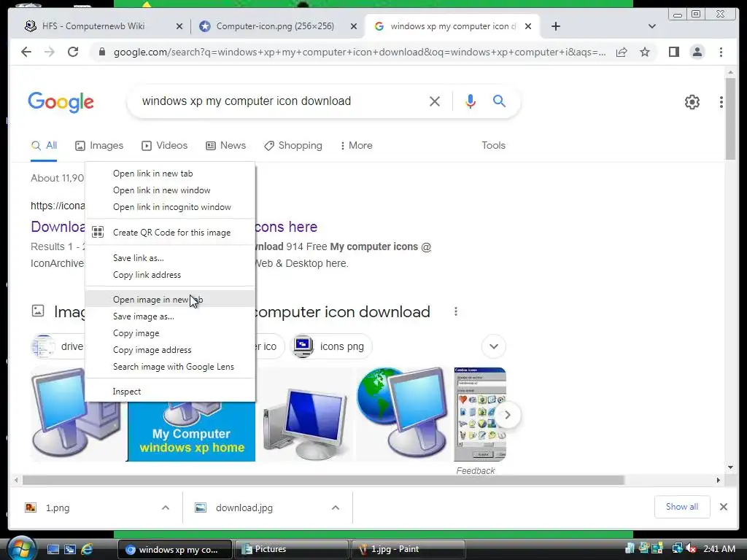Open the More search filters dropdown
Viewport: 747px width, 560px height.
(356, 145)
